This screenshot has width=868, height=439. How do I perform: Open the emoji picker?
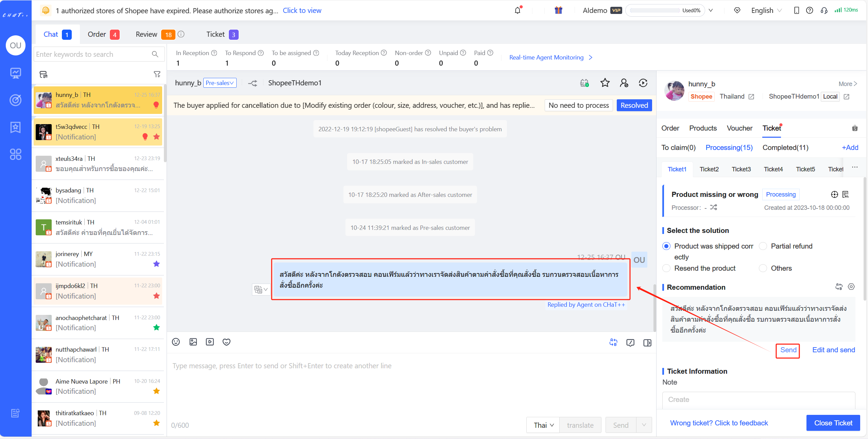pyautogui.click(x=176, y=342)
